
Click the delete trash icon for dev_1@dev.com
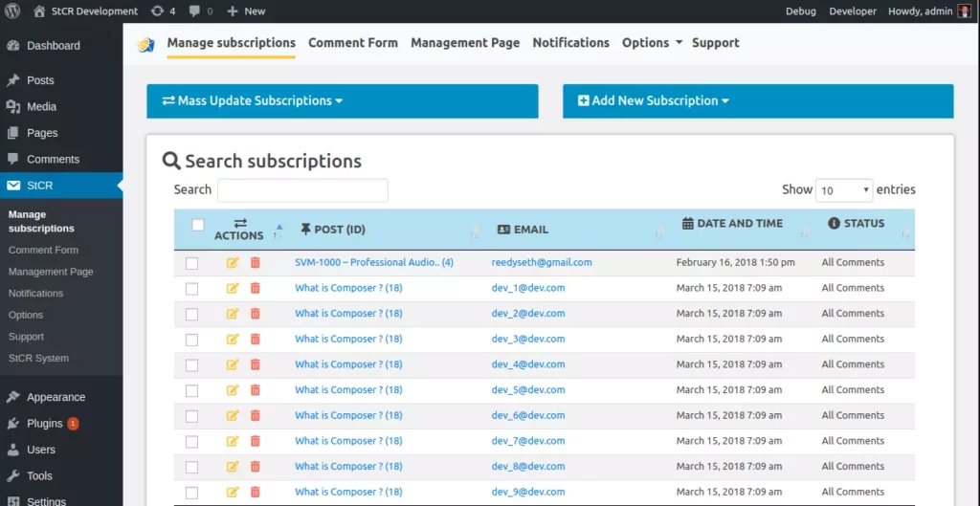point(255,288)
